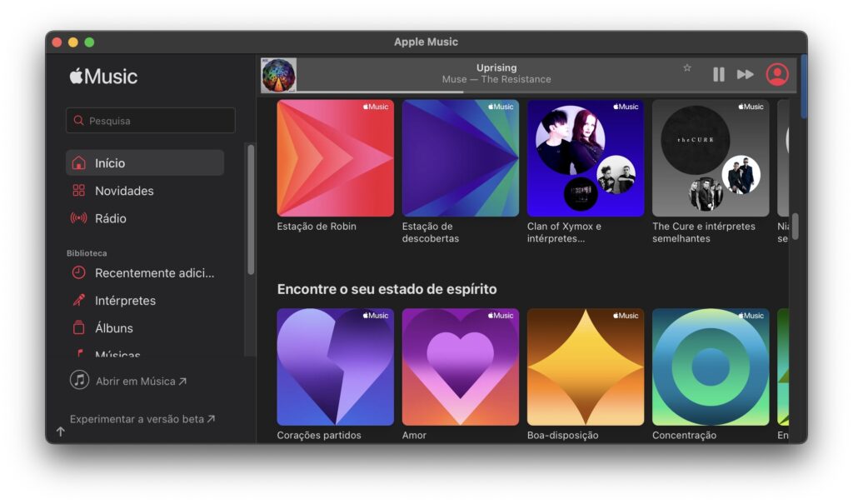Screen dimensions: 853x504
Task: Click the magnifying glass search icon
Action: click(79, 120)
